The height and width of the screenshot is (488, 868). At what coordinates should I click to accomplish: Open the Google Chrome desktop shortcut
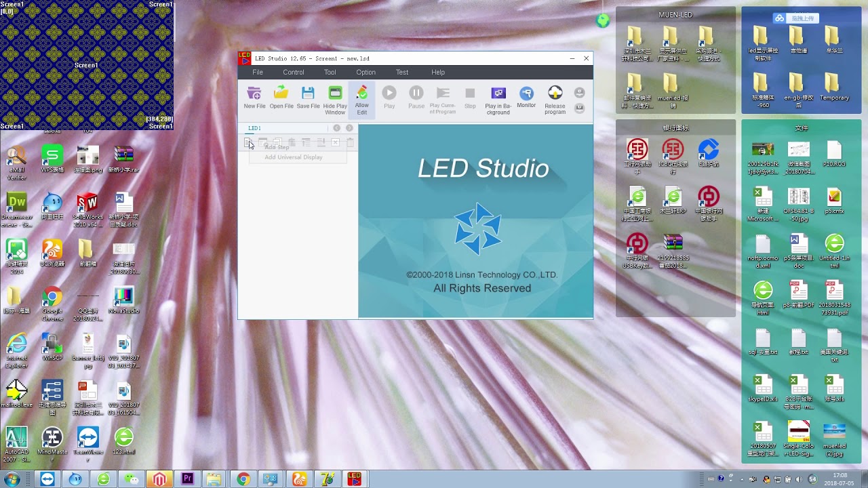52,302
